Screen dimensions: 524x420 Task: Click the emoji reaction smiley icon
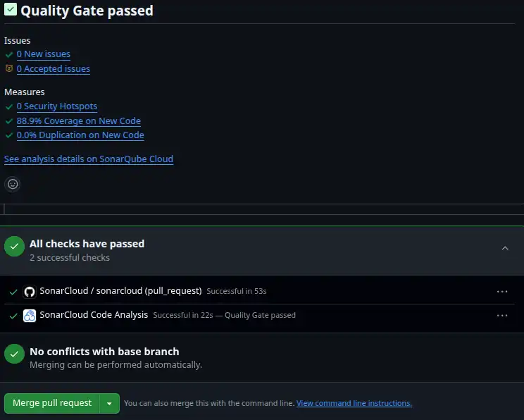(13, 184)
